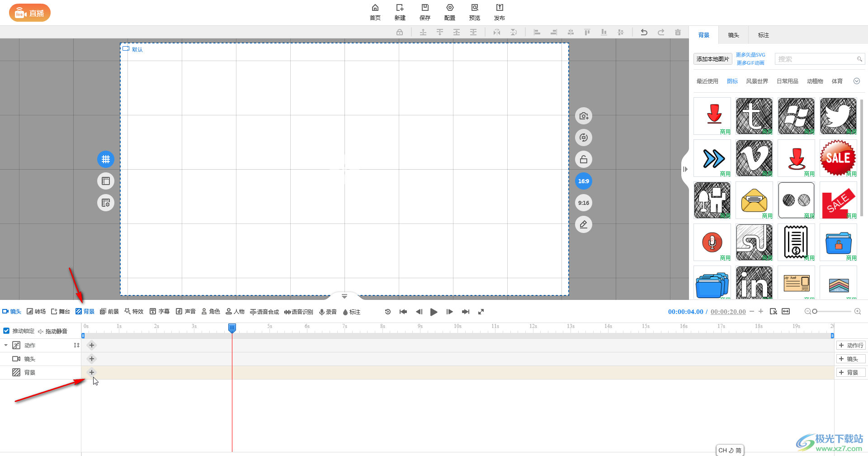The height and width of the screenshot is (456, 868).
Task: Switch to the 标注 tab in right panel
Action: click(x=764, y=35)
